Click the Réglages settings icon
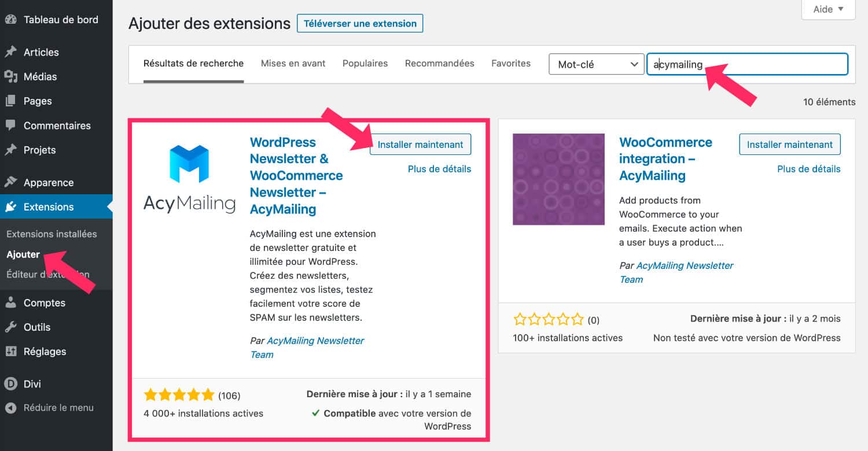Viewport: 868px width, 451px height. tap(10, 351)
